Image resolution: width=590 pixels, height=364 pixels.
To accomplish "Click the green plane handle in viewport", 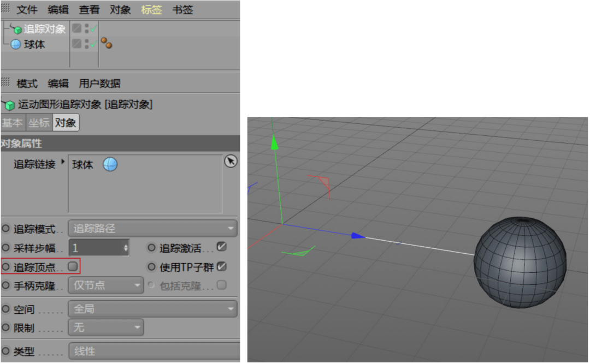I will (x=299, y=252).
